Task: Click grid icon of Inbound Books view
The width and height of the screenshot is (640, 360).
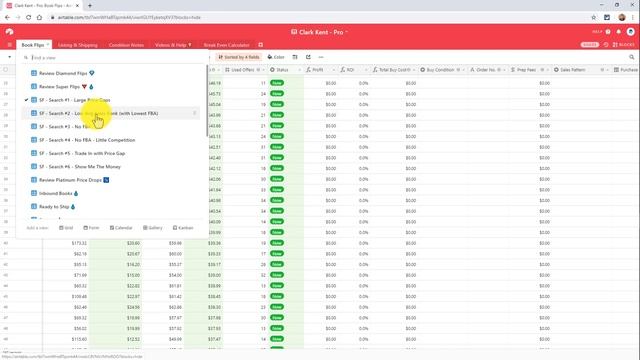Action: pyautogui.click(x=34, y=193)
